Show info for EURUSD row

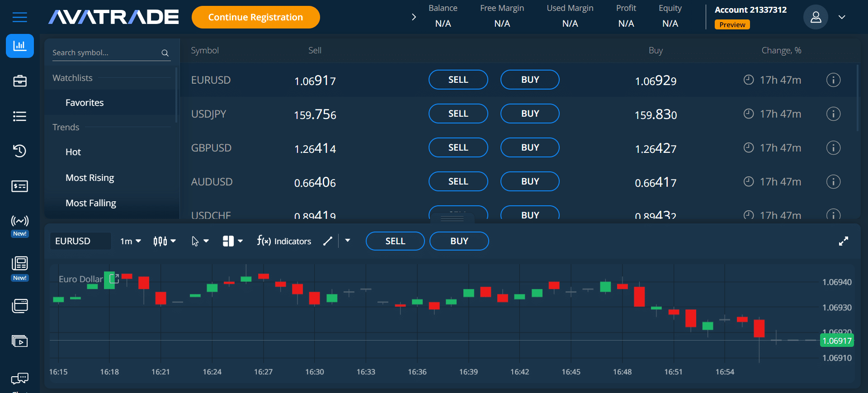tap(833, 80)
